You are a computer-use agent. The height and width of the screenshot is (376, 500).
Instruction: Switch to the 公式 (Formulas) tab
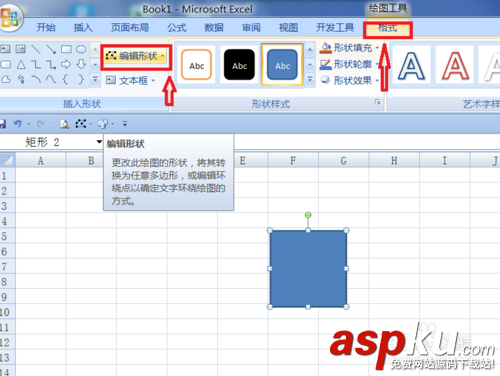click(177, 27)
